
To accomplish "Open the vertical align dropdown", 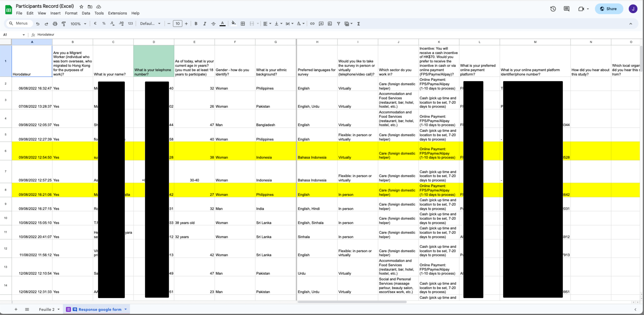I will point(278,24).
